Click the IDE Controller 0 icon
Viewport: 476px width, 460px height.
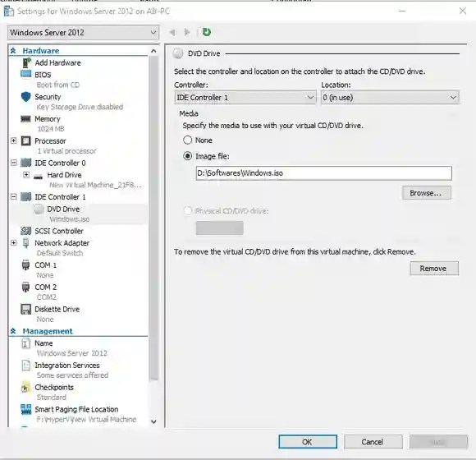click(25, 163)
